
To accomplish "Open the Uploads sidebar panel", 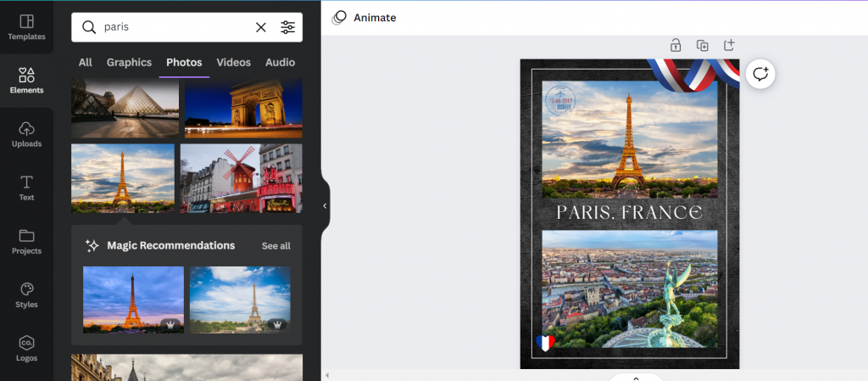I will tap(26, 134).
